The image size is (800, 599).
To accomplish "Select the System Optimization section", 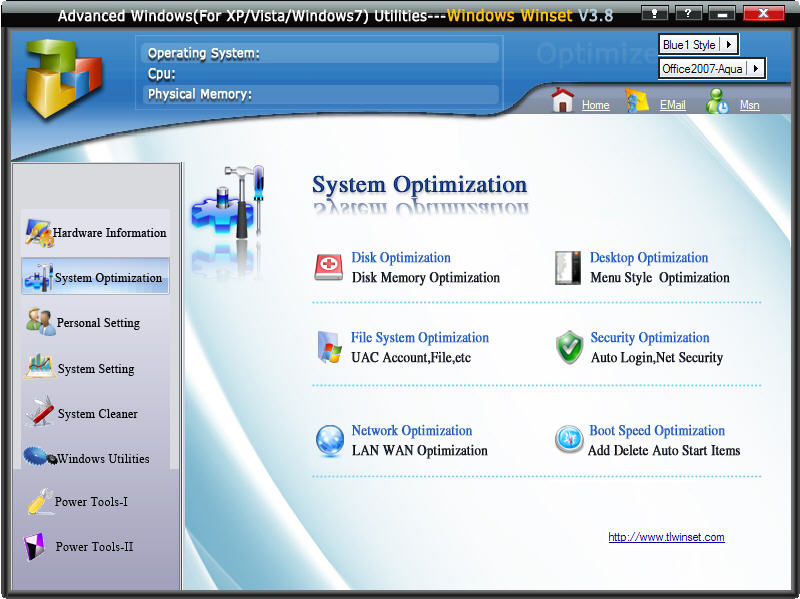I will (95, 277).
